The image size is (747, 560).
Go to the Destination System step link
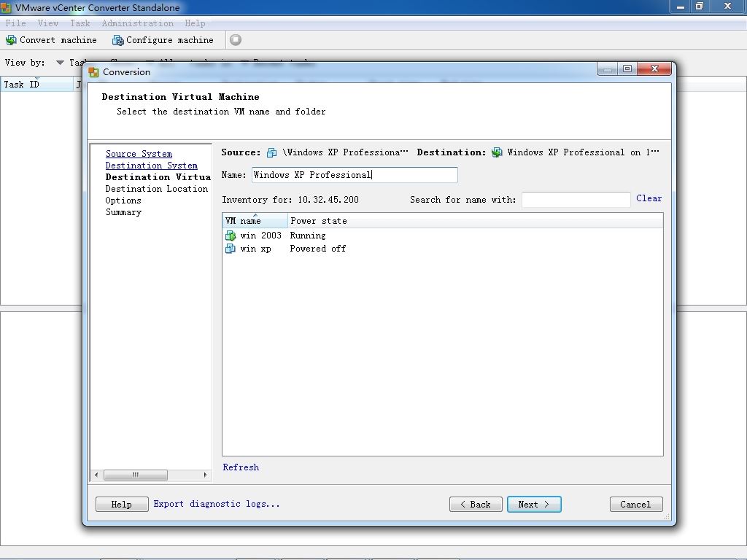pyautogui.click(x=152, y=166)
